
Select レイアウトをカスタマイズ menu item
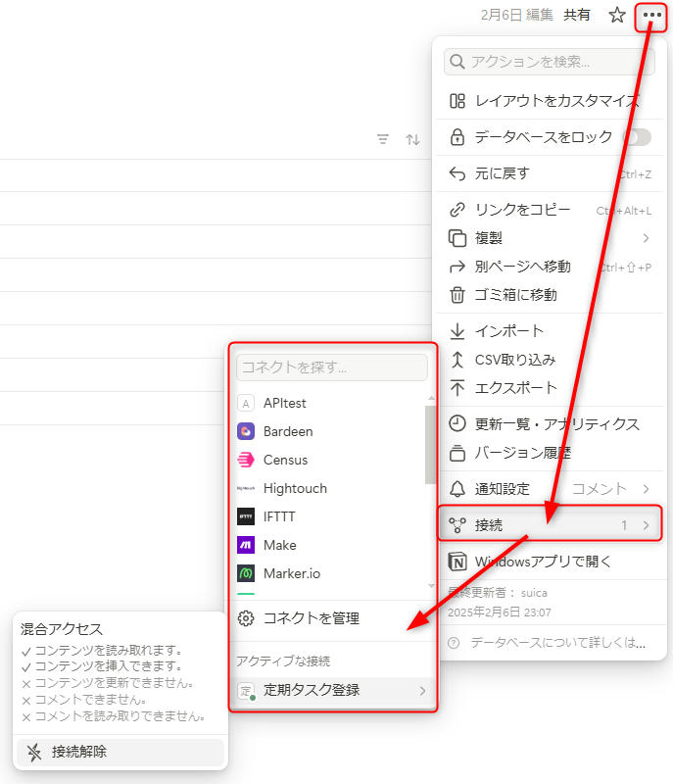click(x=550, y=101)
